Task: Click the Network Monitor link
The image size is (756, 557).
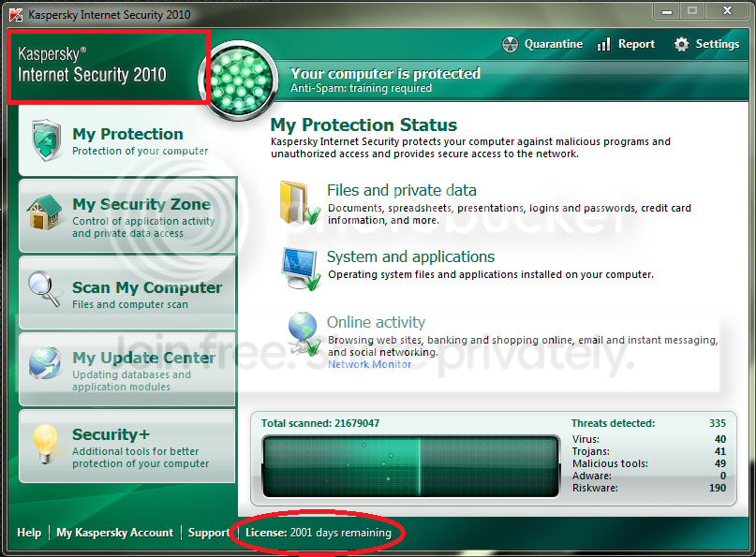Action: click(x=370, y=364)
